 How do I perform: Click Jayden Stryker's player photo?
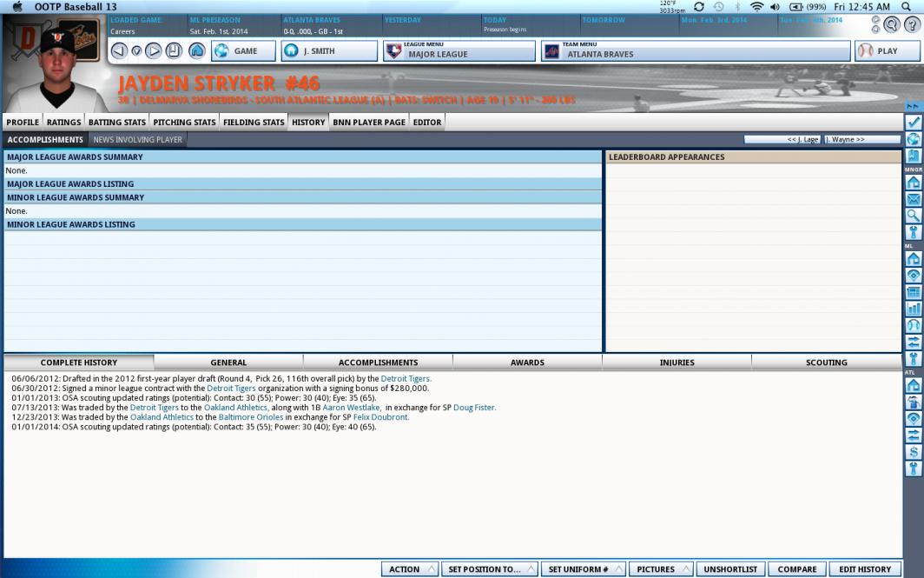tap(52, 68)
